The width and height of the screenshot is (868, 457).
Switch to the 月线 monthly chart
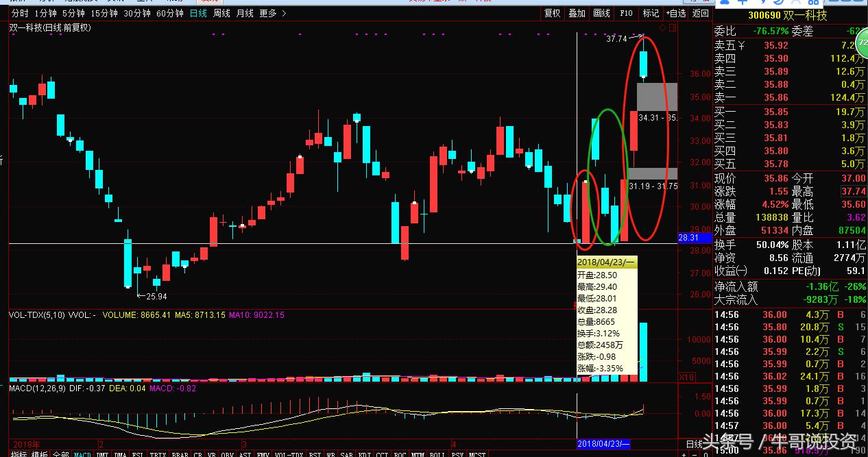pyautogui.click(x=245, y=14)
